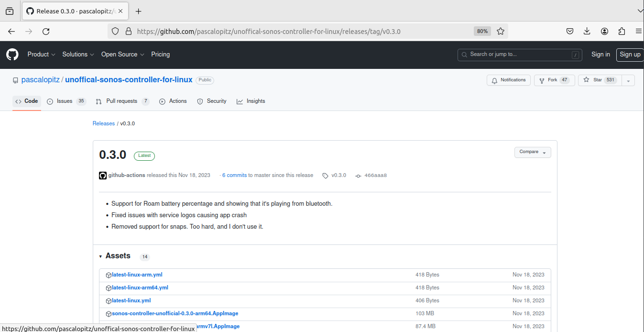
Task: Click the Firefox account icon
Action: (604, 31)
